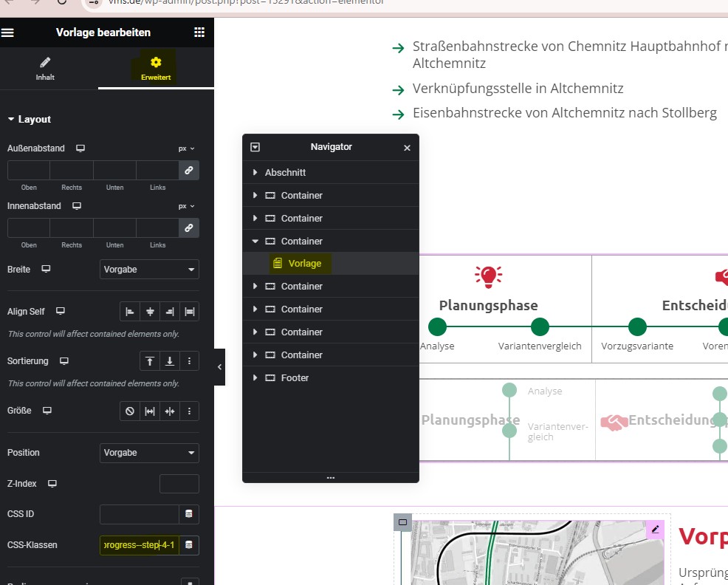728x585 pixels.
Task: Click the dynamic tags icon for CSS-Klassen
Action: click(x=189, y=545)
